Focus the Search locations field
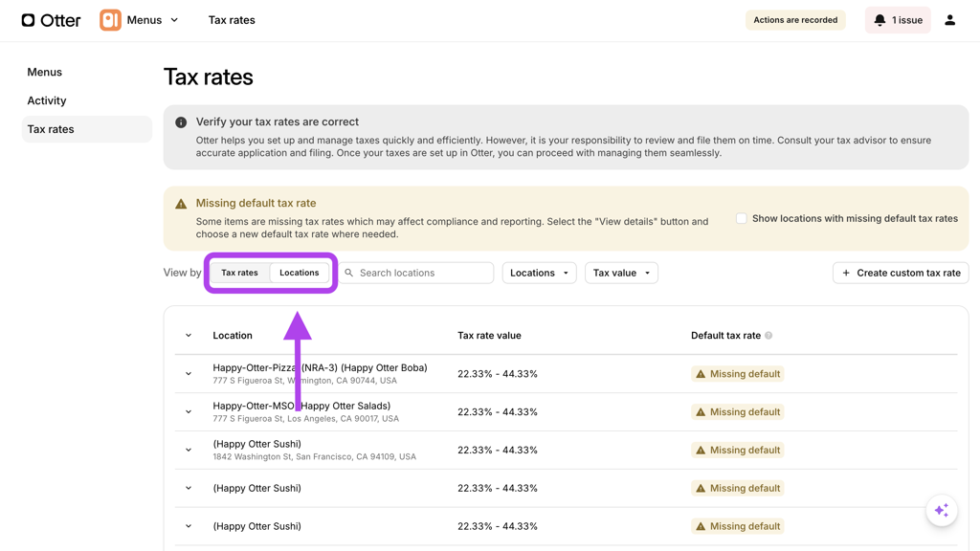The image size is (980, 551). (423, 274)
